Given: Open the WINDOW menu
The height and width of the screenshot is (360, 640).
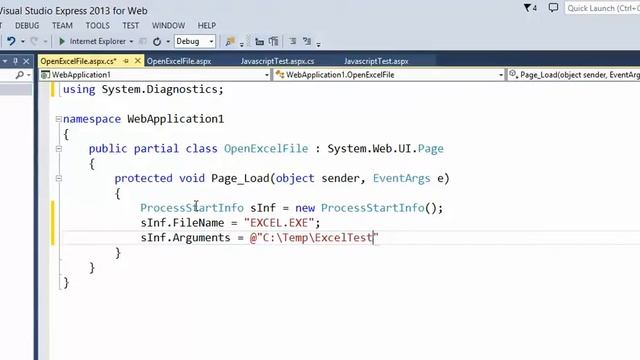Looking at the screenshot, I should click(x=168, y=25).
